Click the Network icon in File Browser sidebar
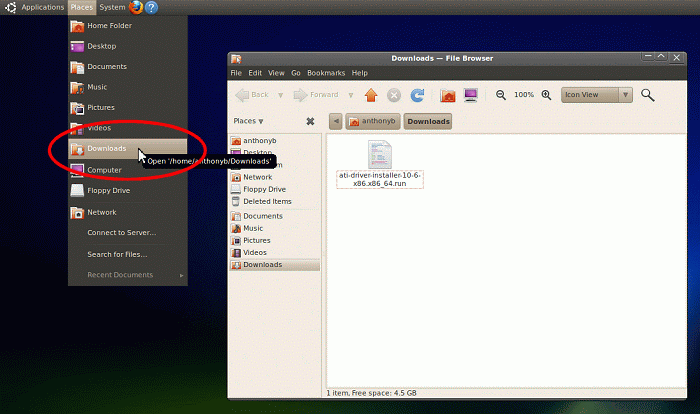Viewport: 700px width, 414px height. 236,177
